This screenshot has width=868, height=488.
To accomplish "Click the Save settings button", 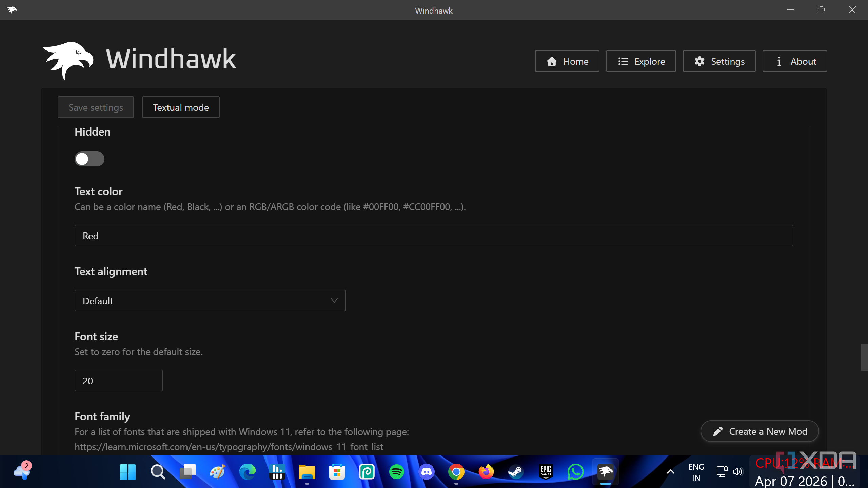I will (96, 107).
